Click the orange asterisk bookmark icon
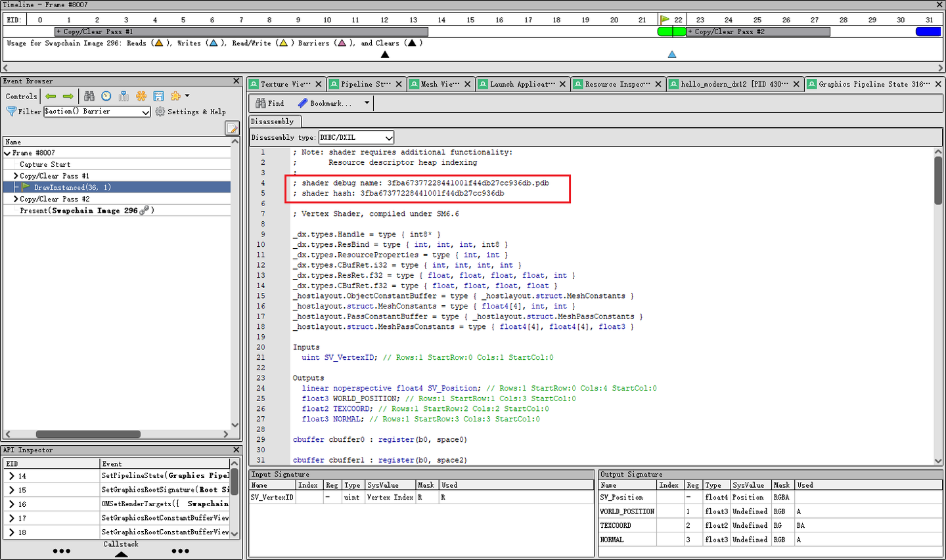 [141, 97]
